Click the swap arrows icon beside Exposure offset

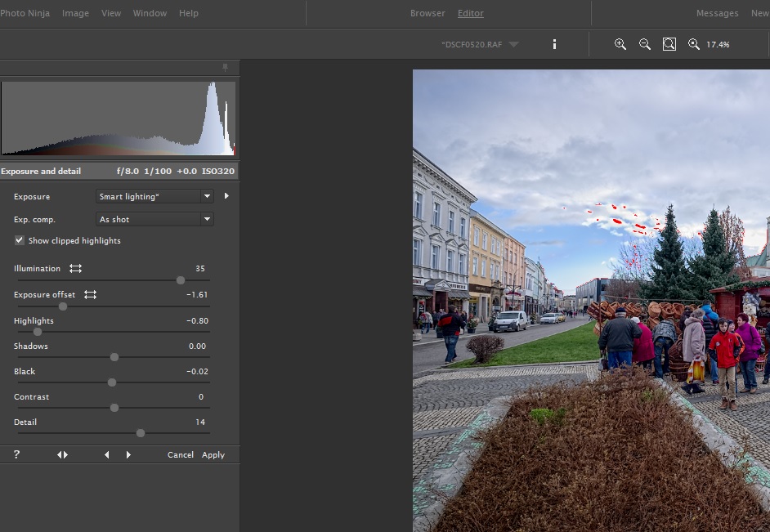(90, 295)
